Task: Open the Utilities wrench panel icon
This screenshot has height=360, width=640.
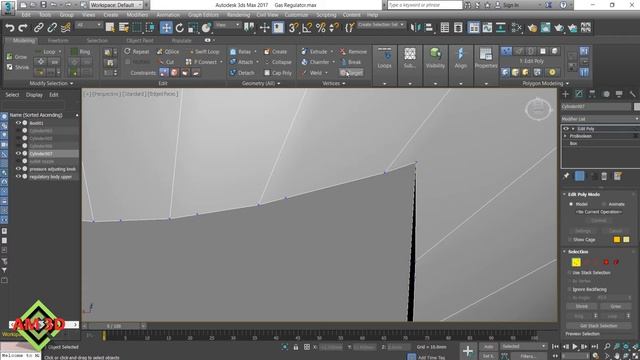Action: [x=632, y=94]
